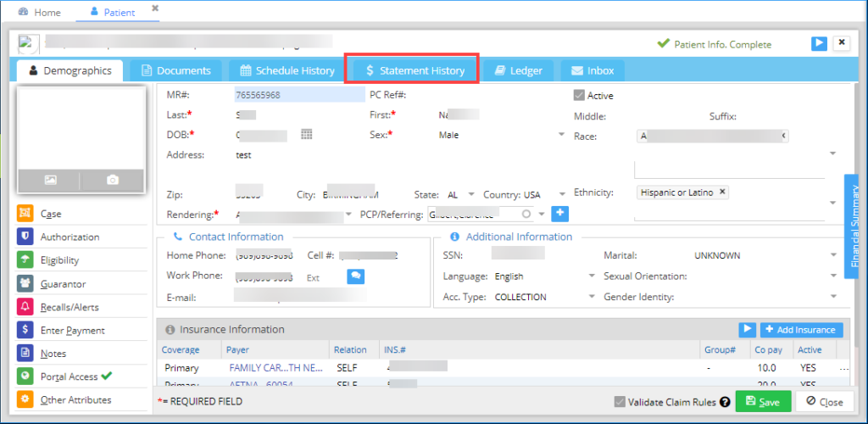The image size is (868, 424).
Task: Click the Contact Information phone icon
Action: pos(178,237)
